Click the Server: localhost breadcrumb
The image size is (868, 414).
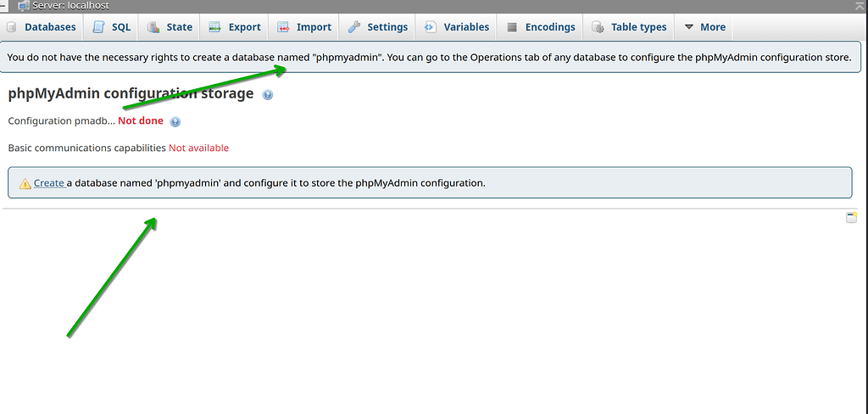coord(70,5)
